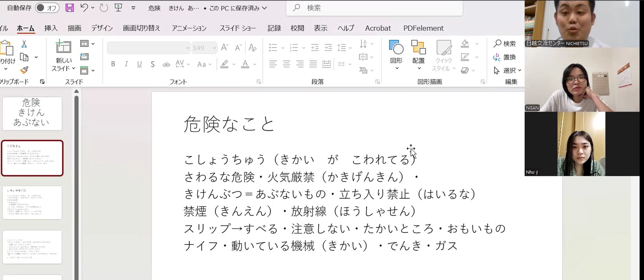Switch to the Animations (アニメーション) tab
Screen dimensions: 644x280
(189, 28)
